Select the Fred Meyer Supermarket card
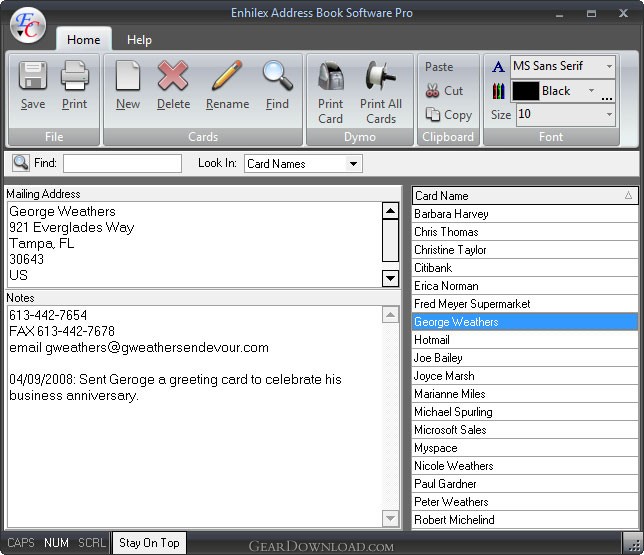This screenshot has width=644, height=555. (525, 304)
